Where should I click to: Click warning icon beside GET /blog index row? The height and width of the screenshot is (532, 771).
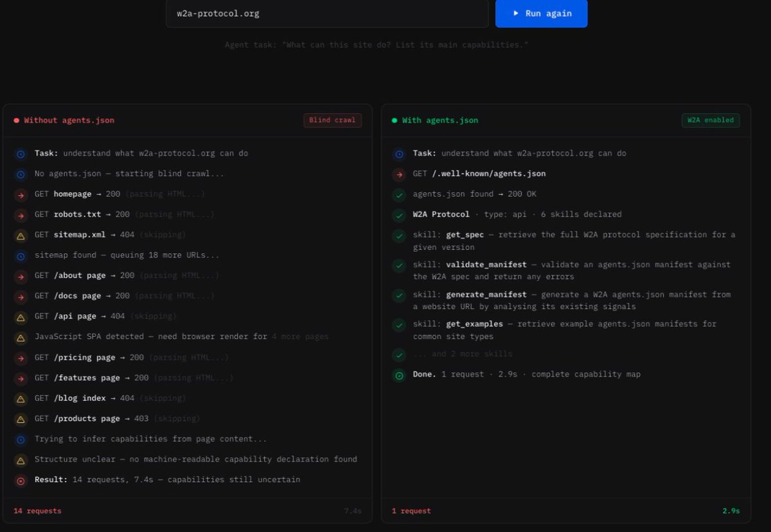pyautogui.click(x=21, y=399)
